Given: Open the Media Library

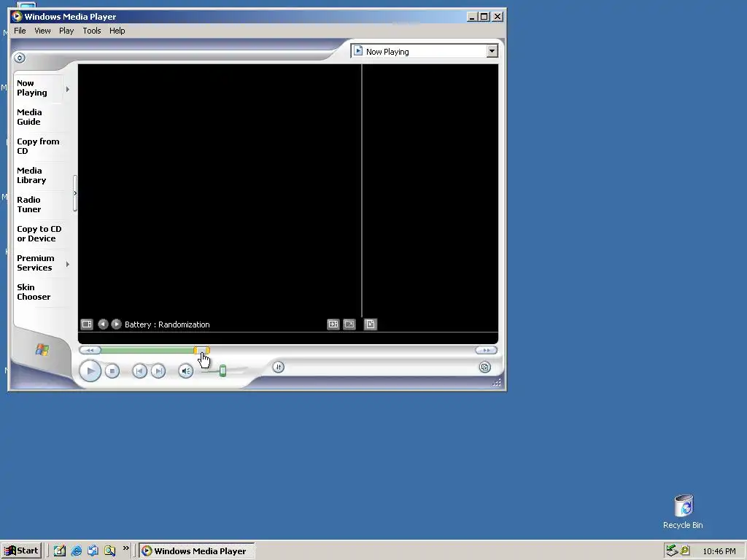Looking at the screenshot, I should 31,175.
